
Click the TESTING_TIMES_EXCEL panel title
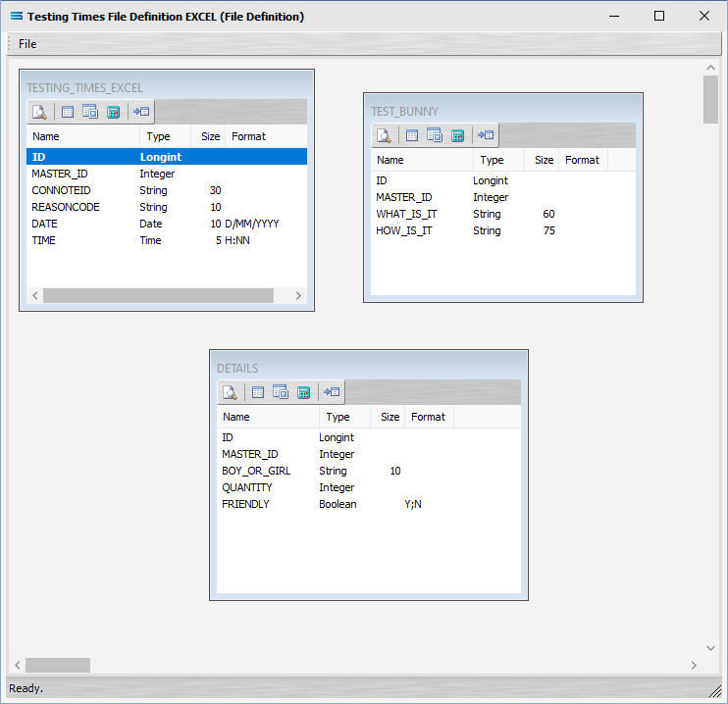[85, 88]
